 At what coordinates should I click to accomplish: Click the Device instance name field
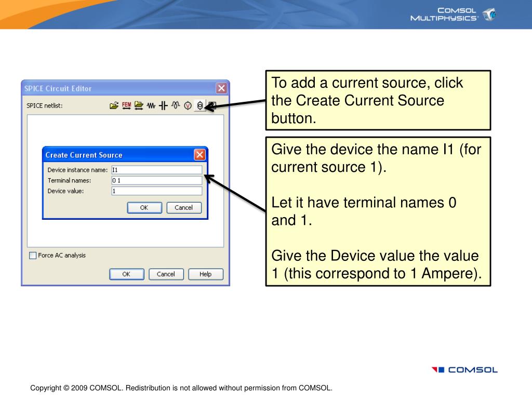tap(157, 170)
